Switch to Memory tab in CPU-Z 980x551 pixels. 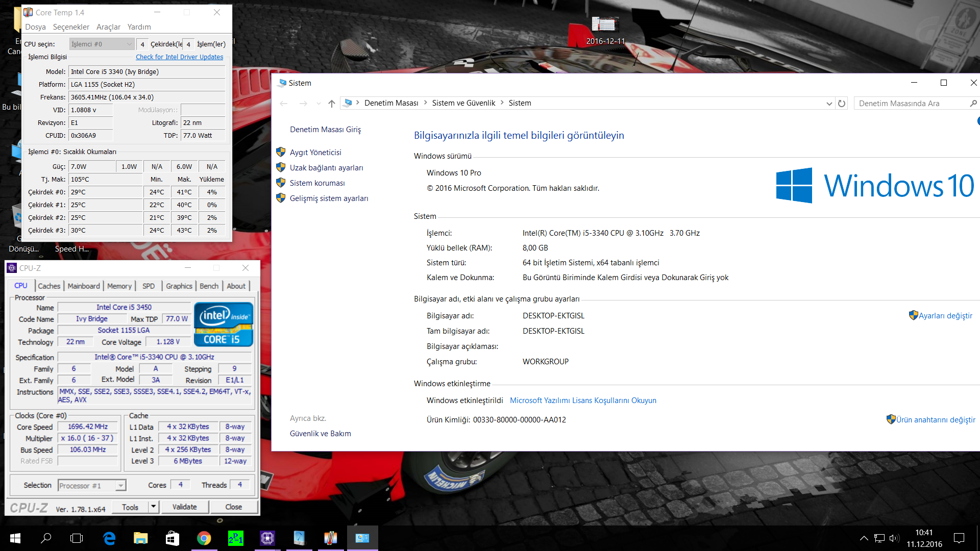[x=119, y=286]
